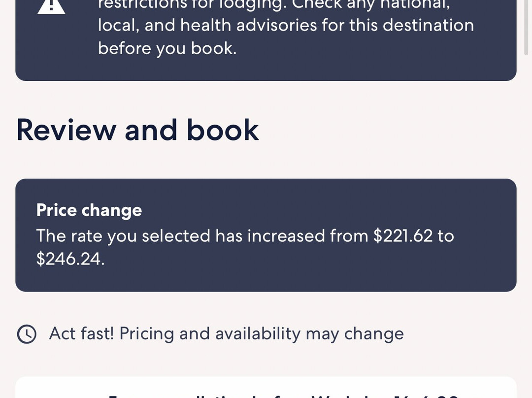The width and height of the screenshot is (532, 398).
Task: Click the 'before you book.' advisory line
Action: click(167, 48)
